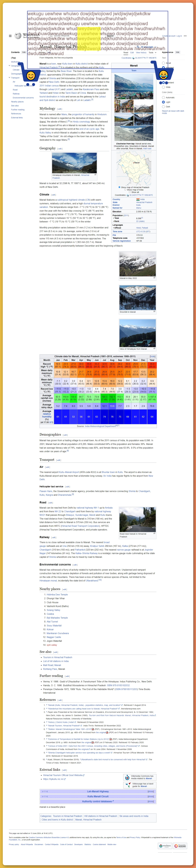Select the Light color option

(163, 102)
